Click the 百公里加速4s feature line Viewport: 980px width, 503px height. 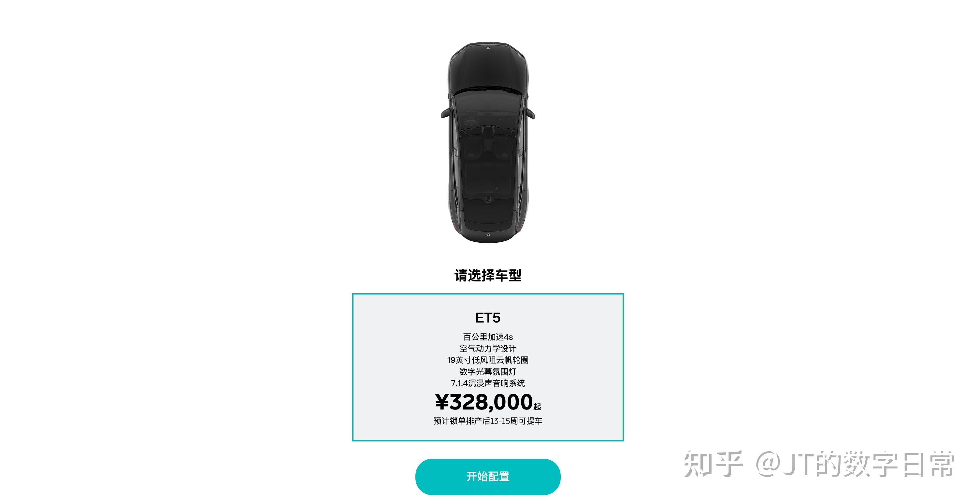click(x=488, y=337)
